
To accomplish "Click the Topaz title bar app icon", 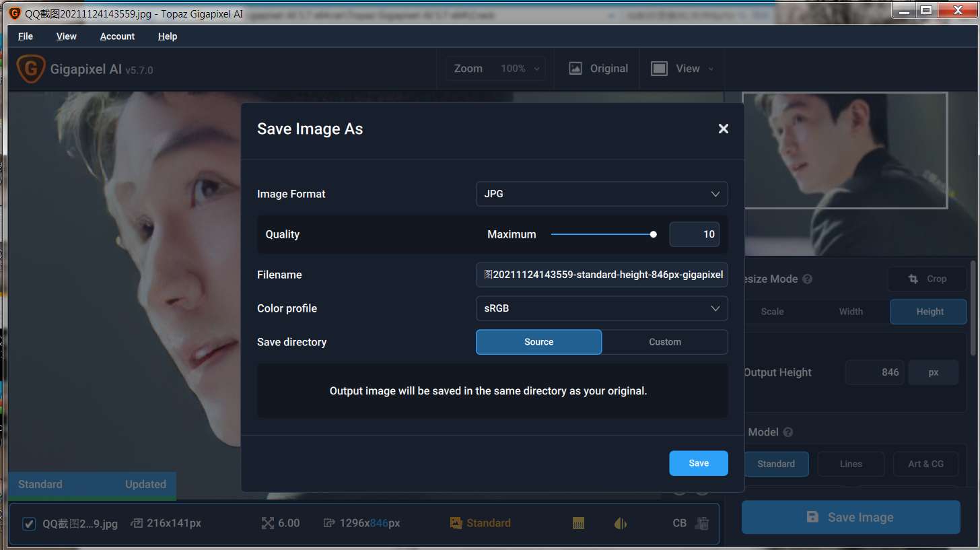I will [x=14, y=13].
